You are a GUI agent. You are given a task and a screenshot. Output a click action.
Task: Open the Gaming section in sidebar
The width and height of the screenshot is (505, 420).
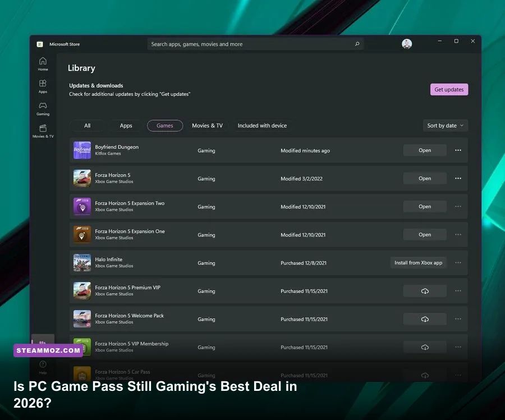point(43,109)
